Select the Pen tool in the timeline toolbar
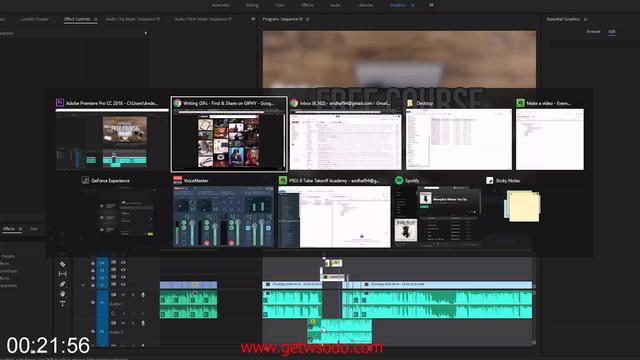 [62, 284]
